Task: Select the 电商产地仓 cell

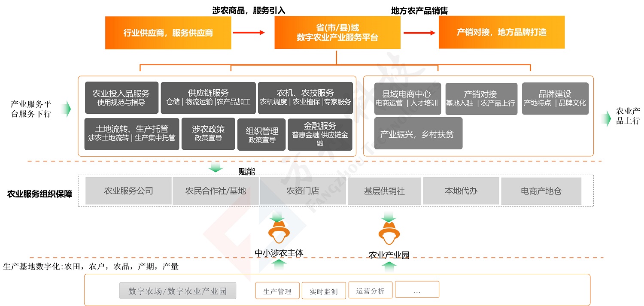Action: [x=541, y=191]
